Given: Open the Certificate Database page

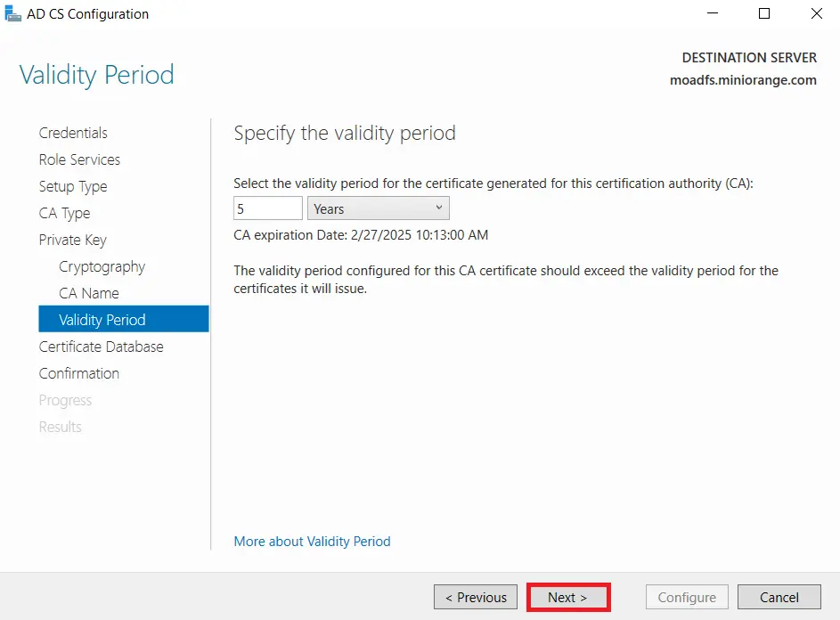Looking at the screenshot, I should pos(101,347).
